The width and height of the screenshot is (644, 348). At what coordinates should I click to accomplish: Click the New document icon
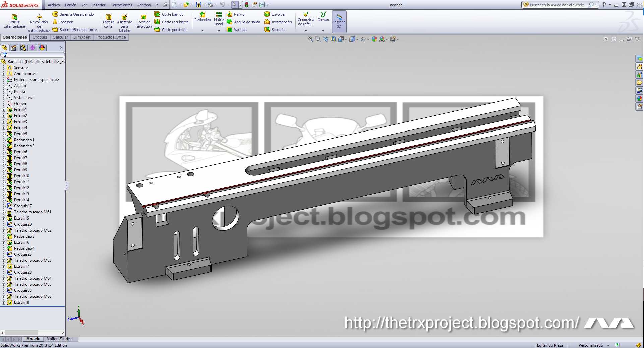[x=174, y=5]
